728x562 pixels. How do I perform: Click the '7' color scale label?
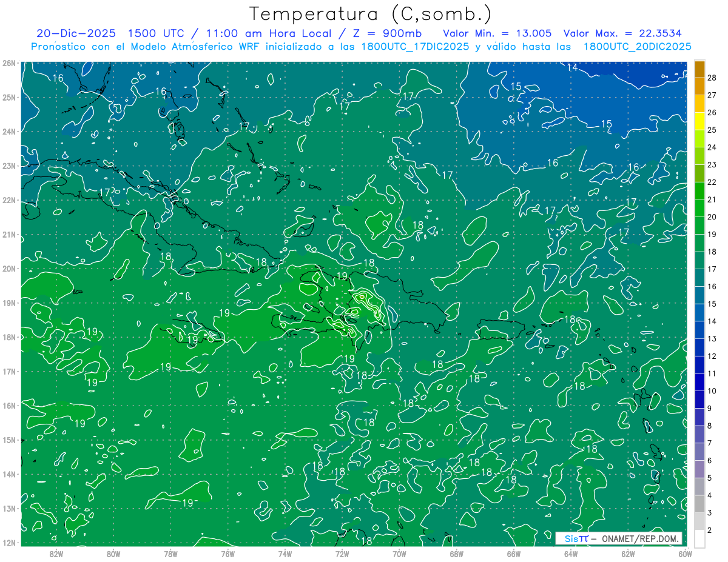click(710, 443)
